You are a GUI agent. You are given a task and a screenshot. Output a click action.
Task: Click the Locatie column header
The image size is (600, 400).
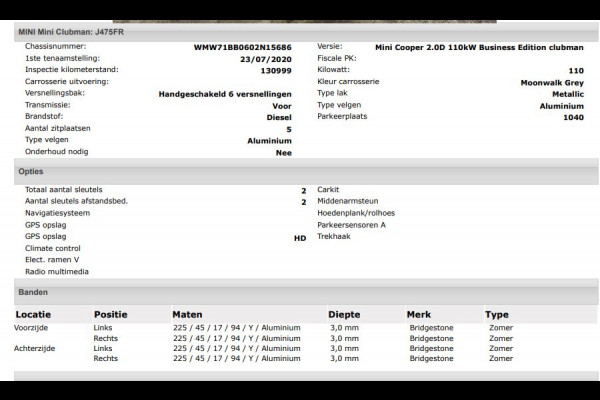[34, 314]
